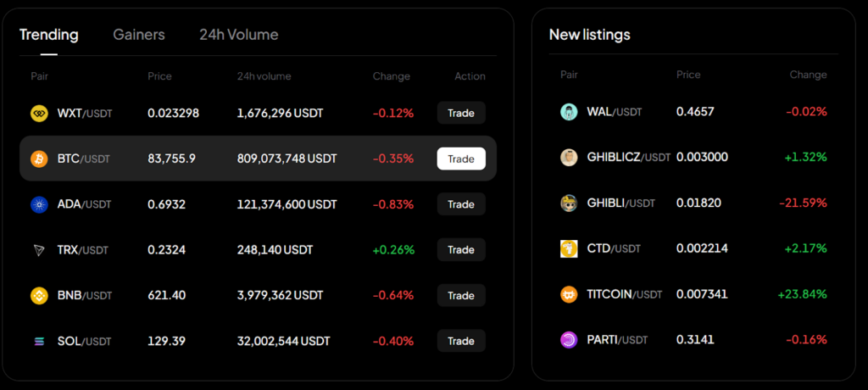Click the GHIBLICZ token icon
Image resolution: width=868 pixels, height=390 pixels.
pyautogui.click(x=569, y=157)
